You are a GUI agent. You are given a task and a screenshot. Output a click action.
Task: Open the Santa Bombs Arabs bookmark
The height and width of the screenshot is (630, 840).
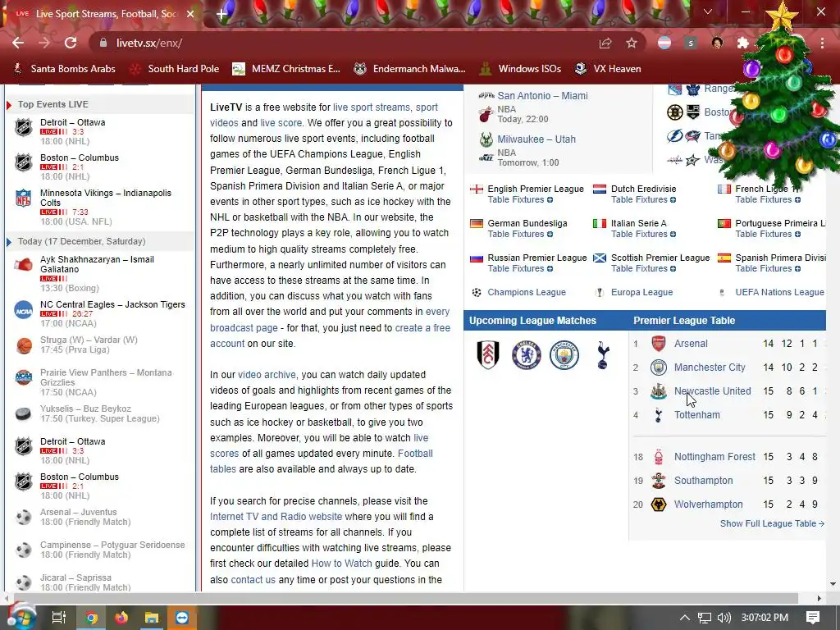(x=64, y=69)
